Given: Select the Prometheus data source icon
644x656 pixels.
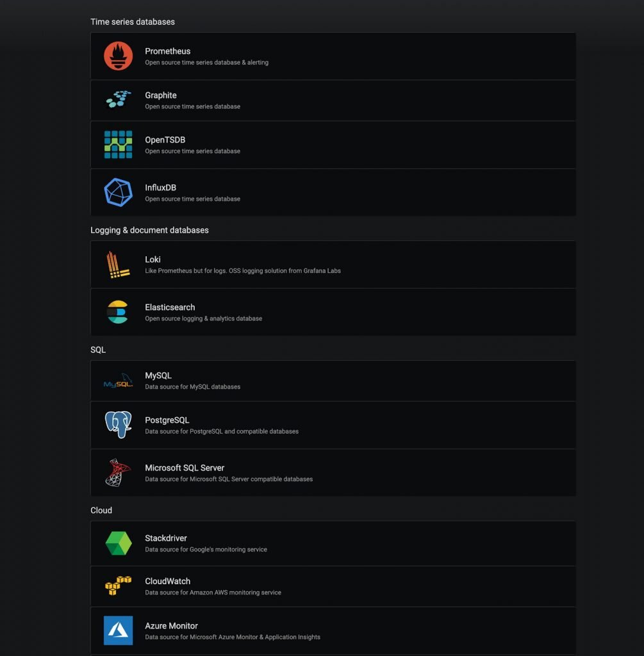Looking at the screenshot, I should tap(118, 56).
